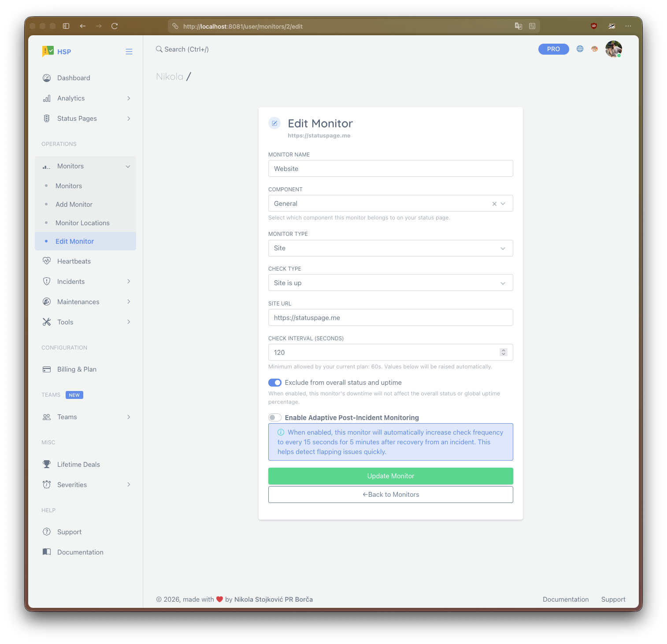The width and height of the screenshot is (667, 644).
Task: Collapse the sidebar with hamburger toggle
Action: point(129,51)
